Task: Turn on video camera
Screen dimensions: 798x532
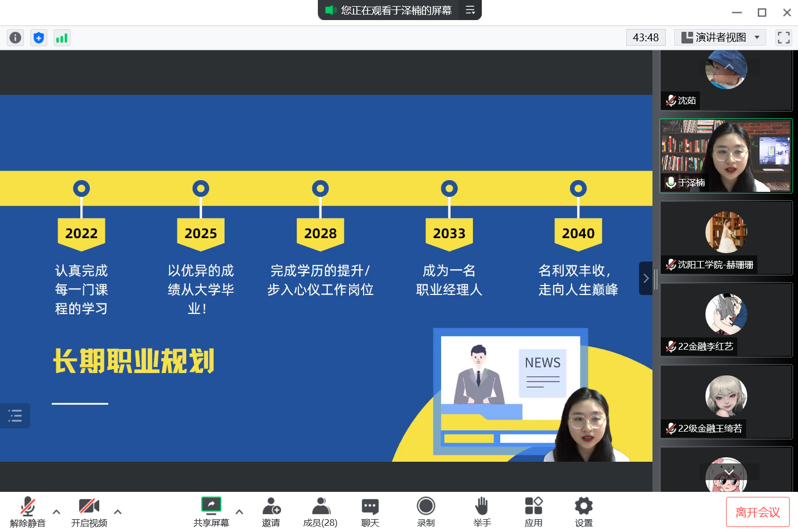Action: 89,512
